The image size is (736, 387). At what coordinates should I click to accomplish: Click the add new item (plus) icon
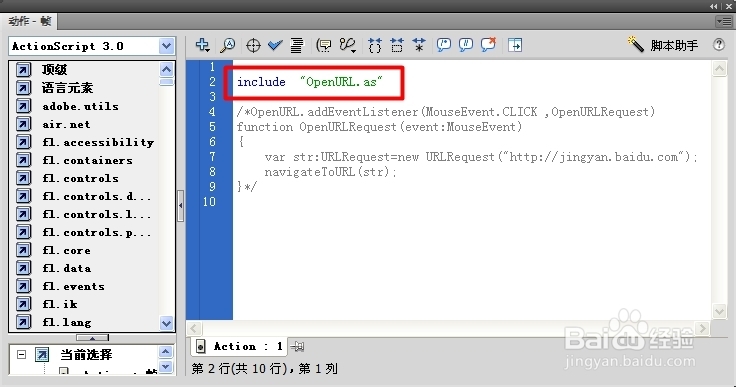203,45
